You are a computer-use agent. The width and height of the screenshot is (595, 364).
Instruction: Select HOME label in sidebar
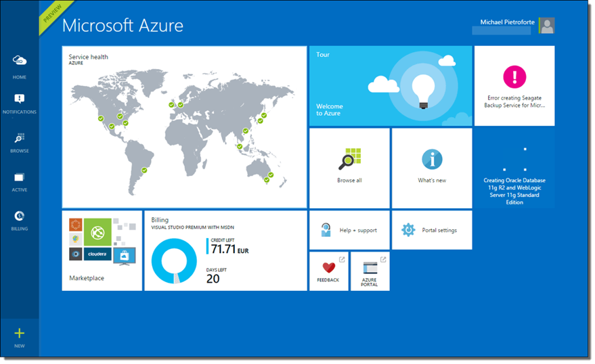(x=20, y=77)
